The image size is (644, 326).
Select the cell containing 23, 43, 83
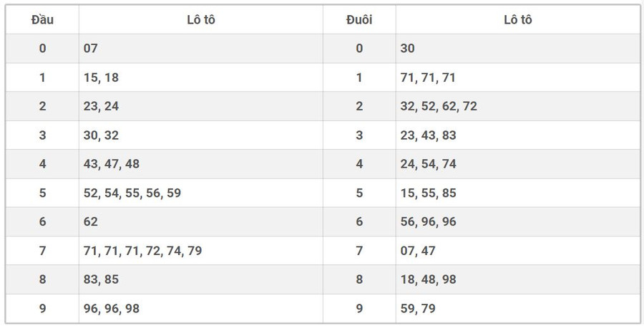point(428,135)
